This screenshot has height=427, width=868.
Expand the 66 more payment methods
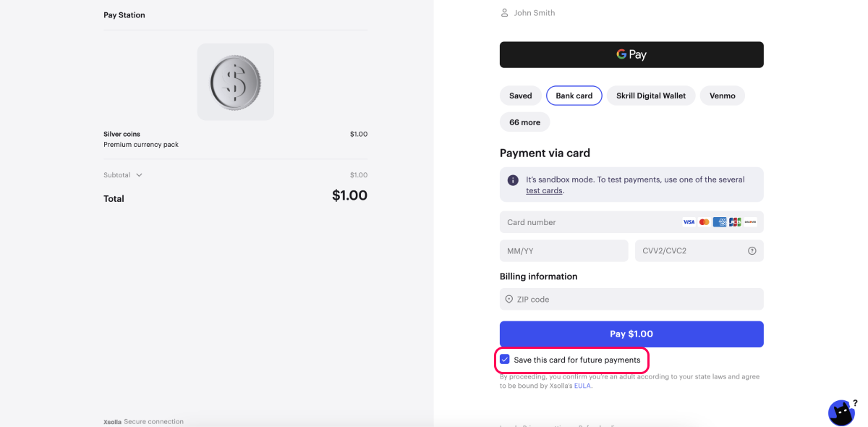tap(524, 122)
